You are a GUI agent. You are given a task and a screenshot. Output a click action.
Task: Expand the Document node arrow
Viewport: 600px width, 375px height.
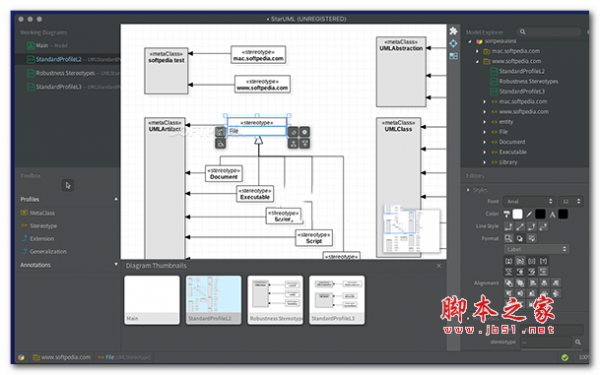point(484,142)
